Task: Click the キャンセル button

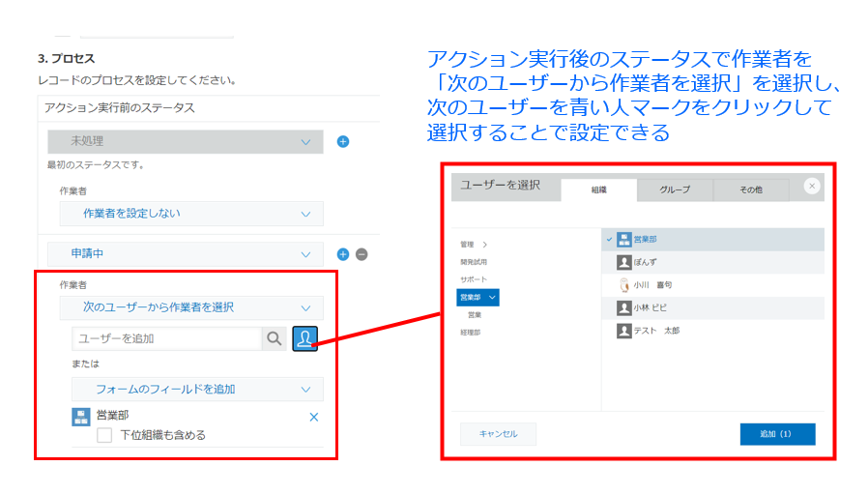Action: coord(498,434)
